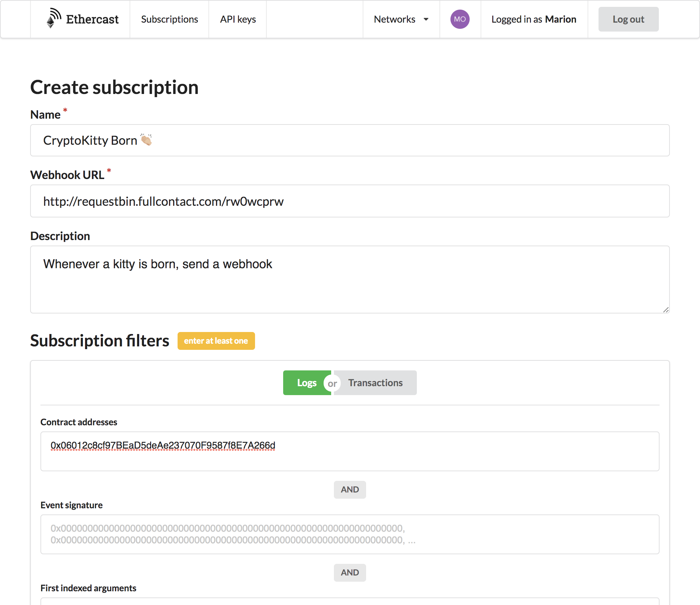Screen dimensions: 700x605
Task: Open the Networks dropdown menu
Action: 395,19
